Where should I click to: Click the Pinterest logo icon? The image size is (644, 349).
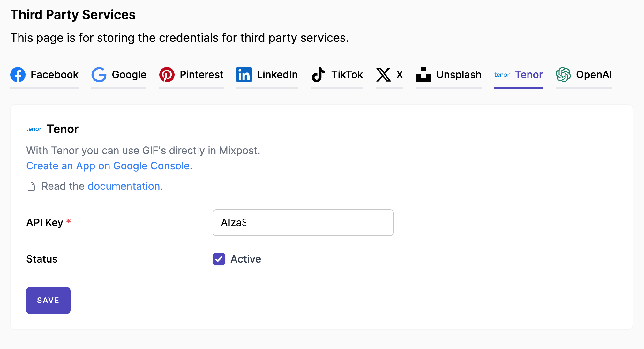tap(167, 75)
